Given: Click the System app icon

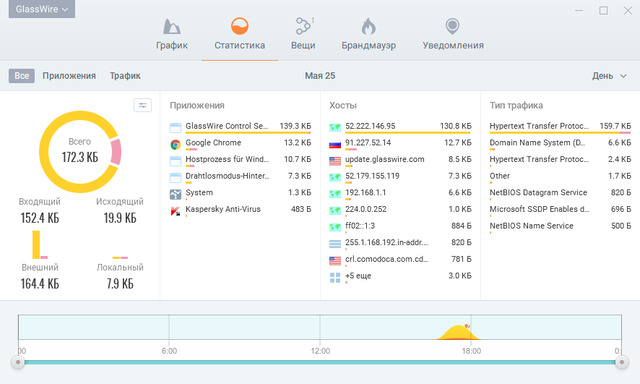Looking at the screenshot, I should point(176,194).
